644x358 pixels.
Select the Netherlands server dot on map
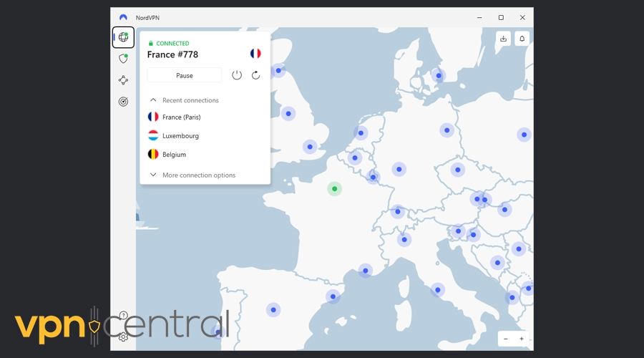click(x=361, y=133)
